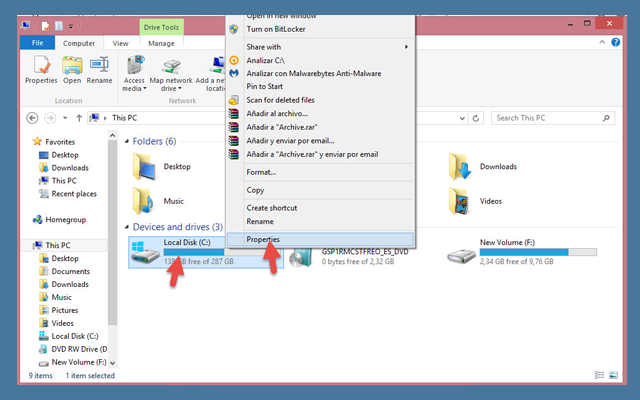Select the New Volume (F:) drive icon
The height and width of the screenshot is (400, 640).
click(461, 254)
